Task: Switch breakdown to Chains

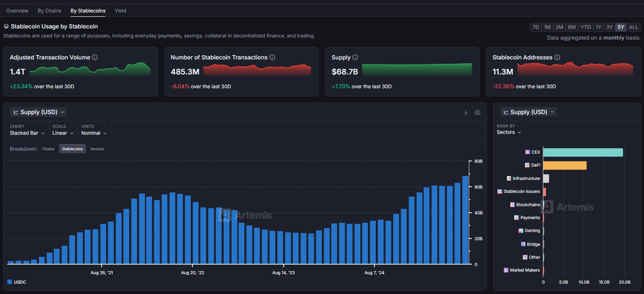Action: tap(48, 149)
